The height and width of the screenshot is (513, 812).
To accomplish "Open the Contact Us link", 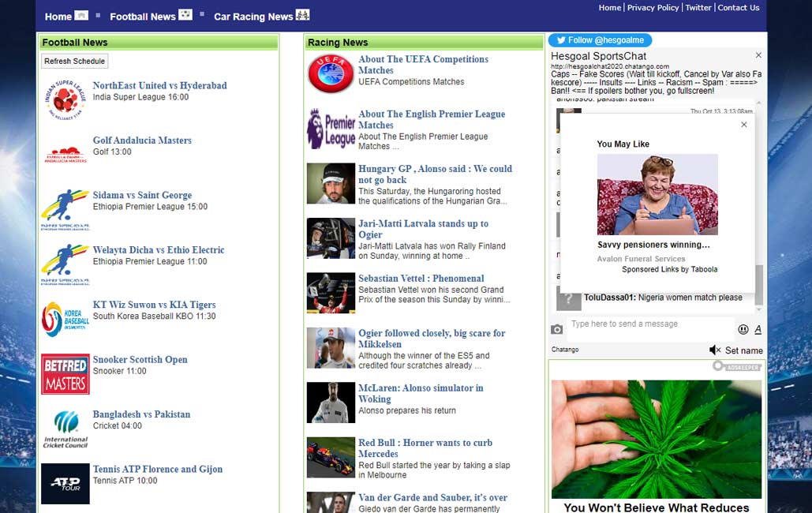I will 738,8.
